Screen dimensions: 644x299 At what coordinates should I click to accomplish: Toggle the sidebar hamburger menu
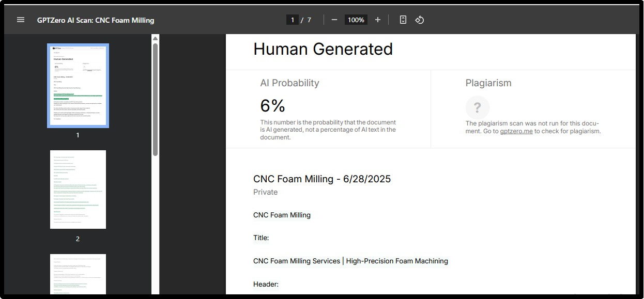[x=21, y=20]
